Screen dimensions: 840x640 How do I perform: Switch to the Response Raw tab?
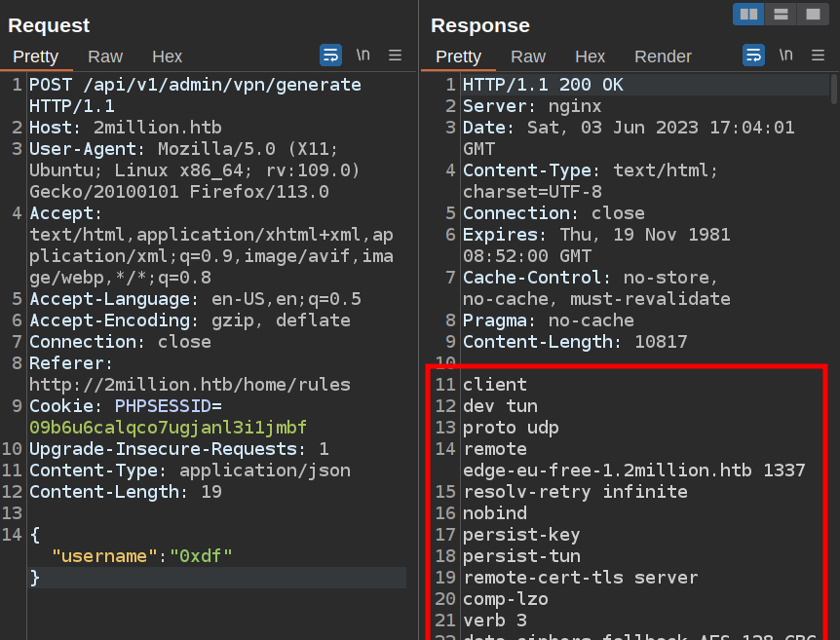tap(528, 56)
